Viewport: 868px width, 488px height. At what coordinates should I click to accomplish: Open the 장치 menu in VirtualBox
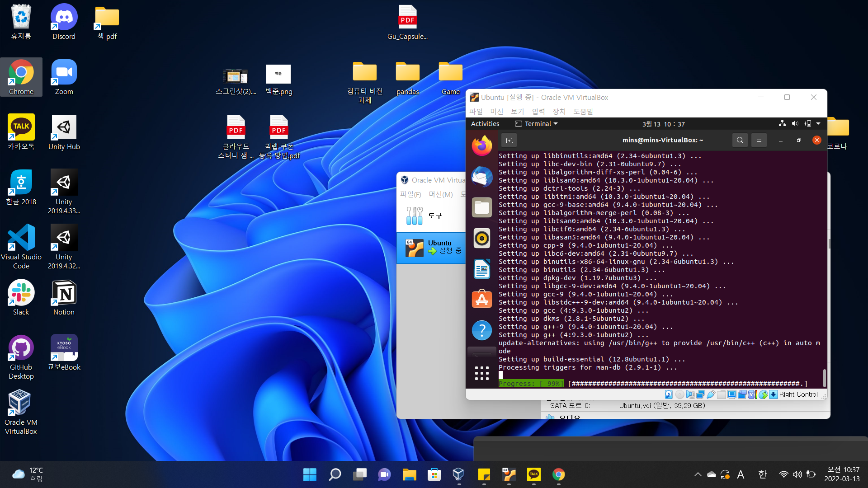(x=559, y=111)
